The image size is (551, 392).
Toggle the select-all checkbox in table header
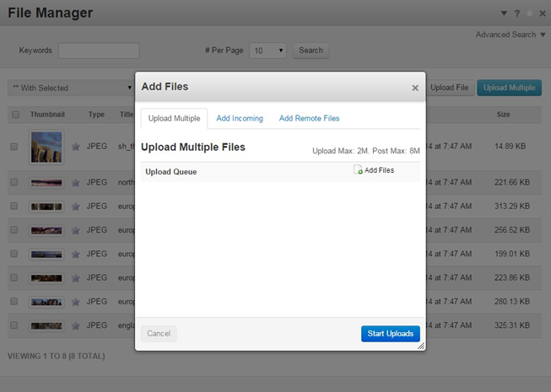(x=14, y=115)
